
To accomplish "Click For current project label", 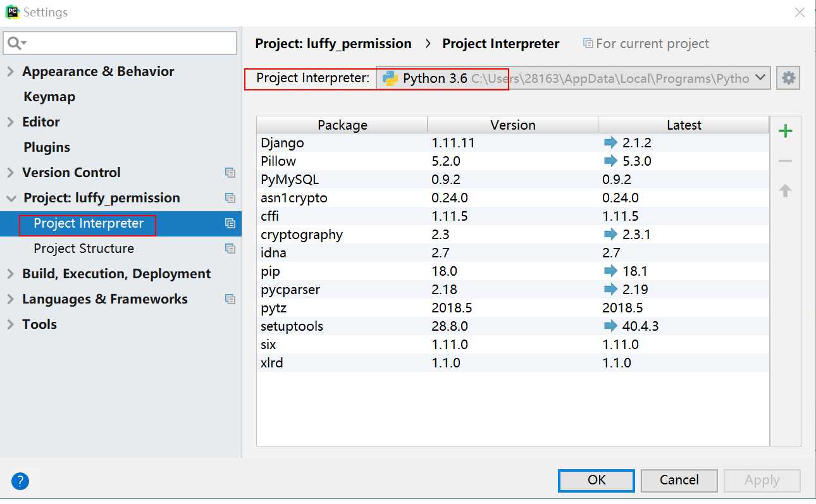I will click(652, 44).
